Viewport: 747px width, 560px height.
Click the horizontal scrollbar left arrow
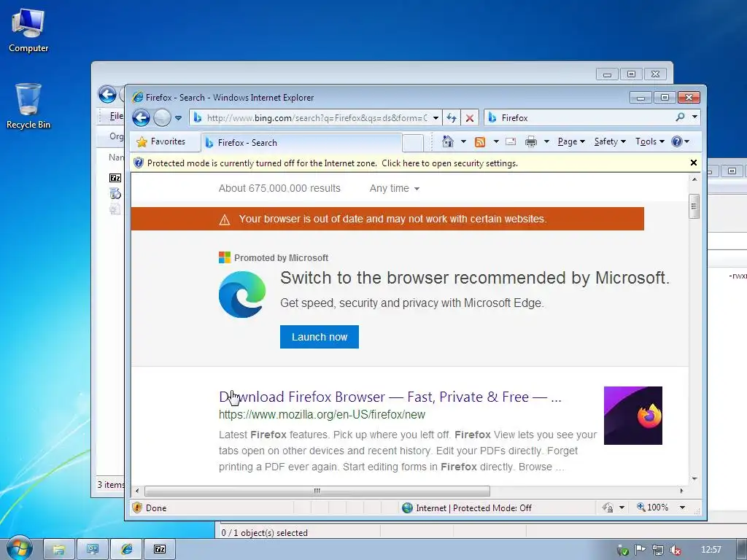pyautogui.click(x=138, y=491)
